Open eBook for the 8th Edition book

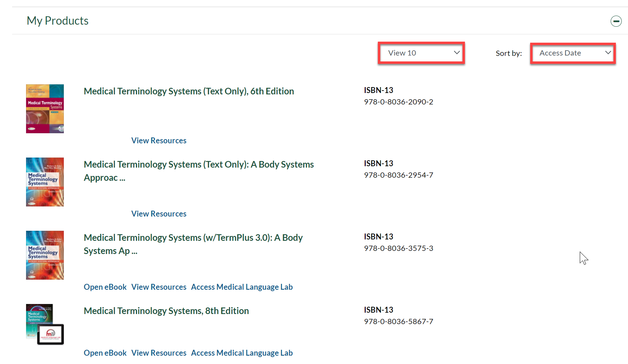coord(105,353)
